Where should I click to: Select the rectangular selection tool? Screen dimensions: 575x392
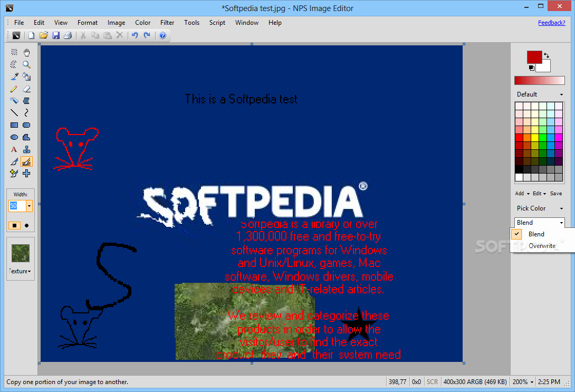14,52
